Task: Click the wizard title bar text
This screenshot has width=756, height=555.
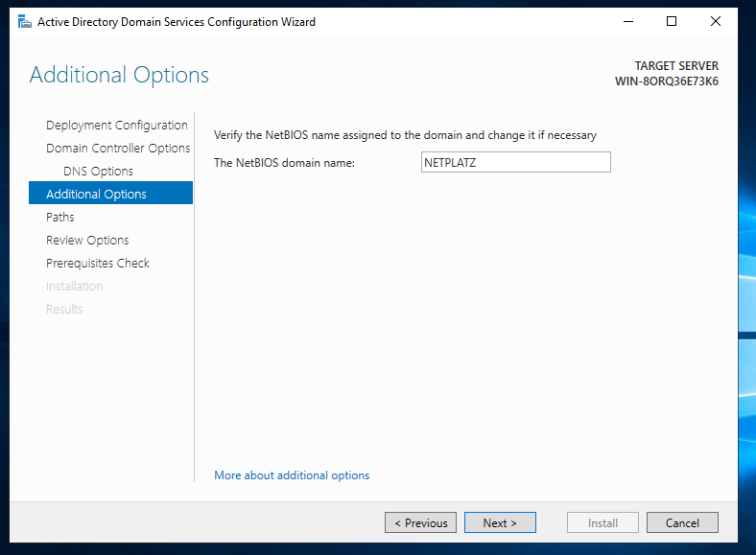Action: [177, 22]
